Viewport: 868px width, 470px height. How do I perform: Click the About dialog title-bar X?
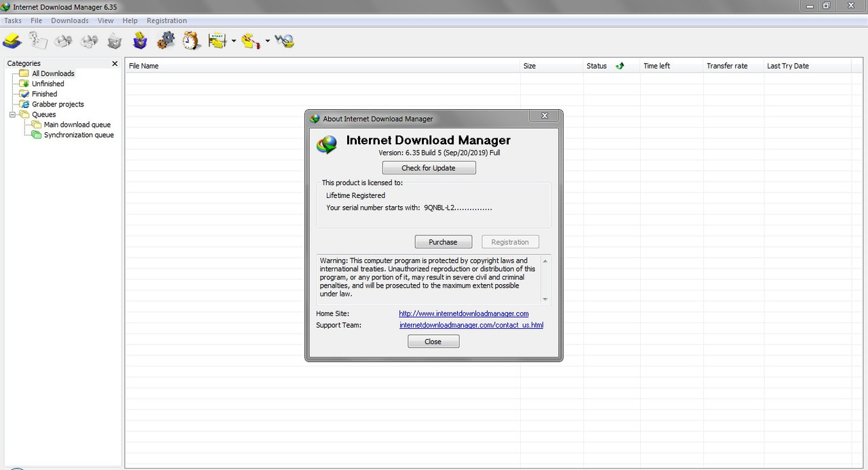coord(545,116)
